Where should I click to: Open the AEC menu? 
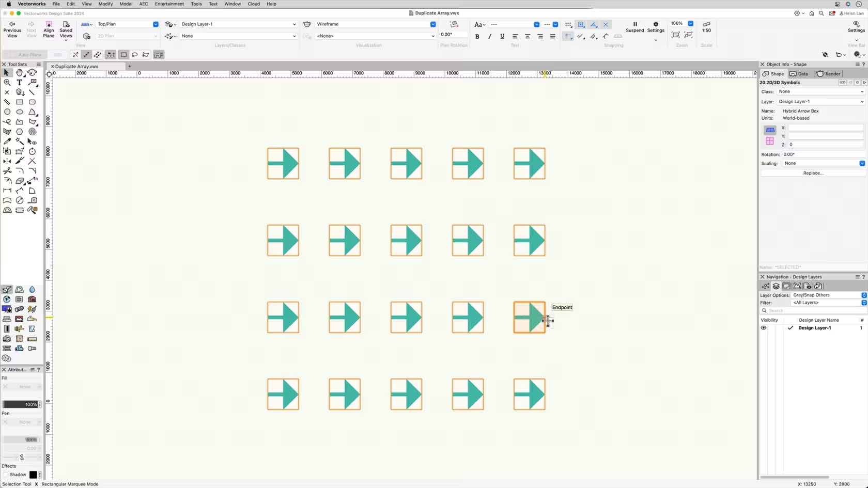pos(144,4)
